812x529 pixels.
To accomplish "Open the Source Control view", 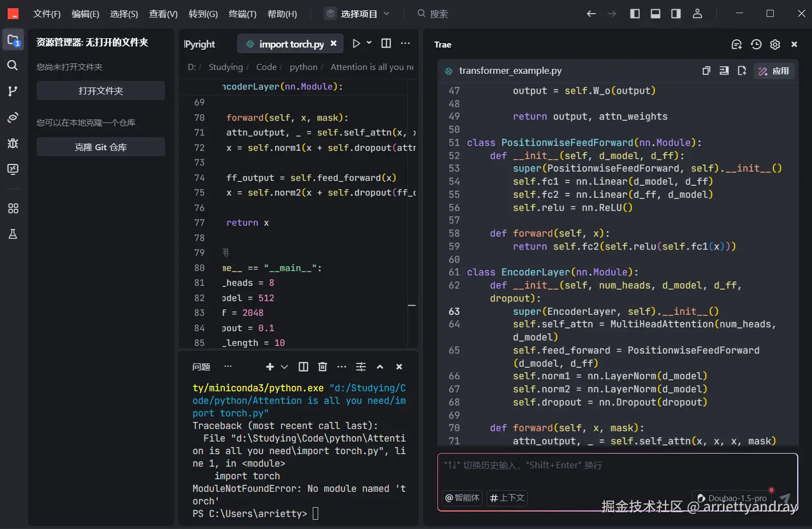I will 13,91.
